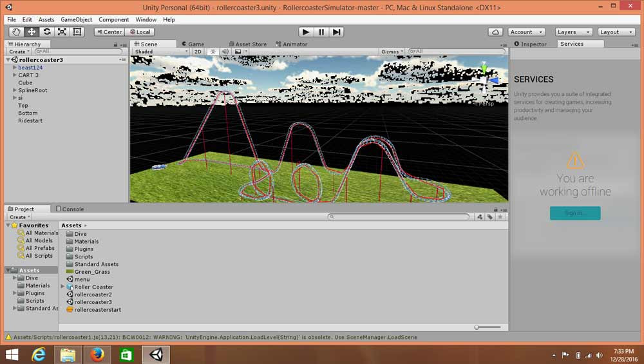Step one frame forward
The image size is (644, 364).
tap(336, 32)
